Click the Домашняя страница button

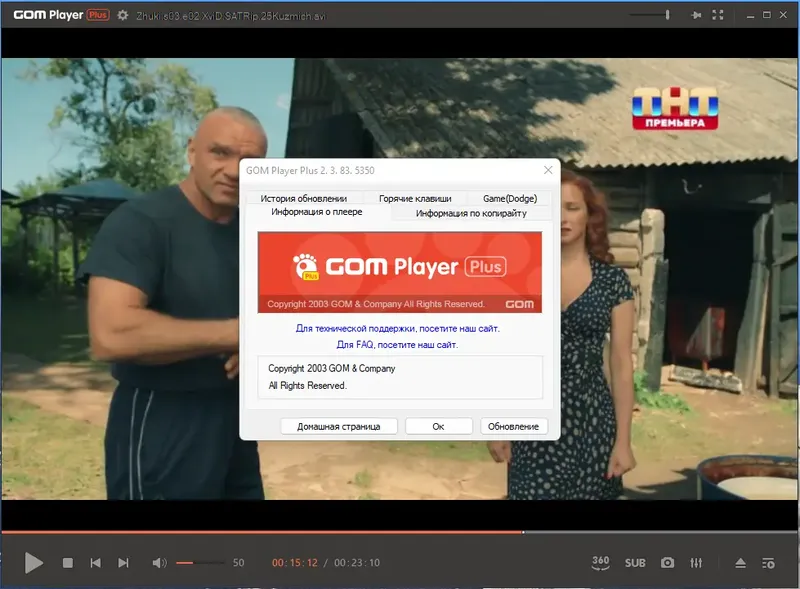pyautogui.click(x=339, y=425)
